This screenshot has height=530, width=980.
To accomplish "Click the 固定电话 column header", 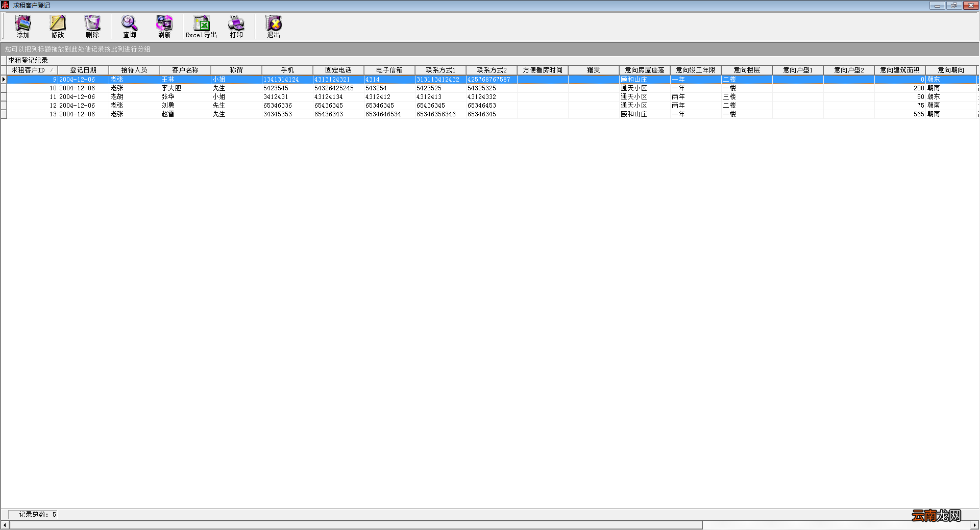I will (x=338, y=70).
